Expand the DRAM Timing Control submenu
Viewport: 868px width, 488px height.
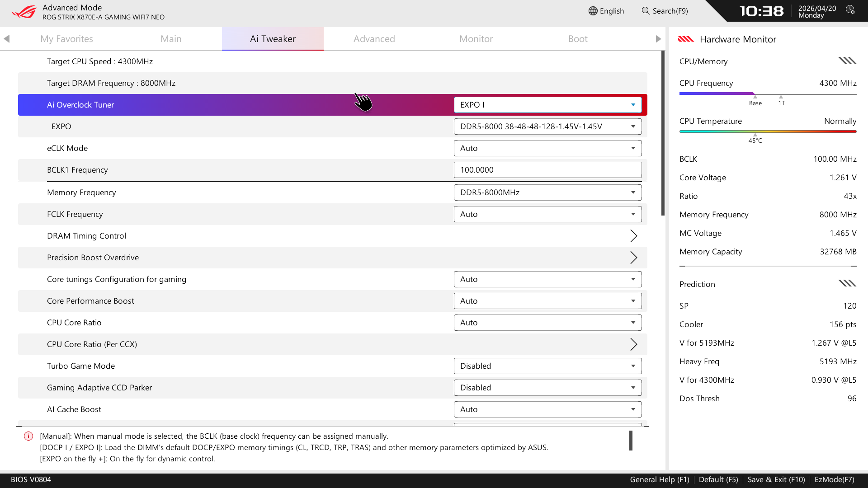633,236
